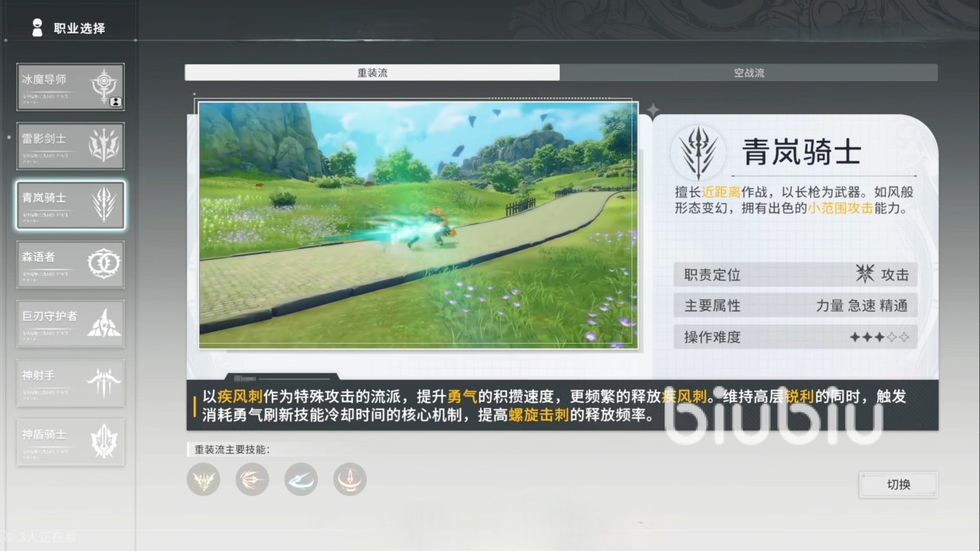Click the third blue sweeping-slash skill icon
This screenshot has width=980, height=551.
pyautogui.click(x=301, y=480)
